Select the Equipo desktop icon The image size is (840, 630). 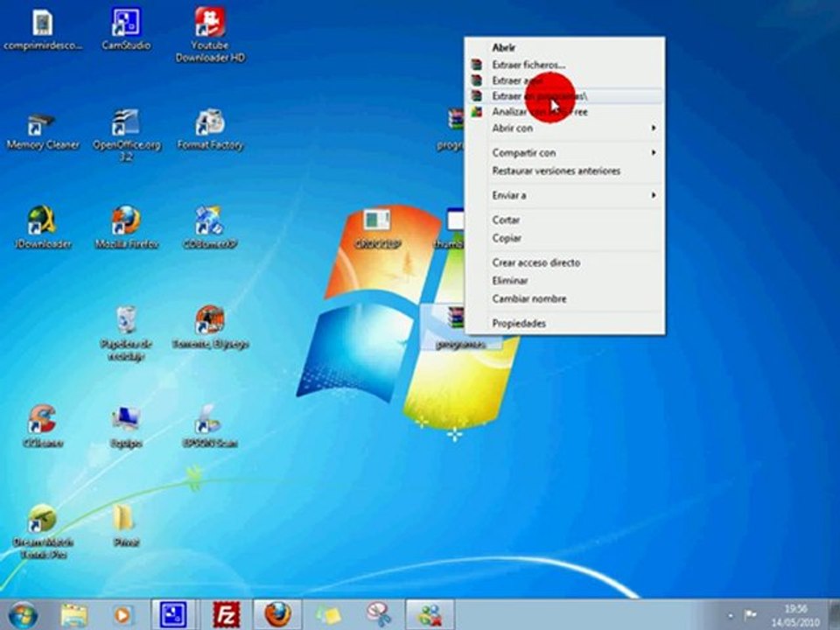(126, 427)
